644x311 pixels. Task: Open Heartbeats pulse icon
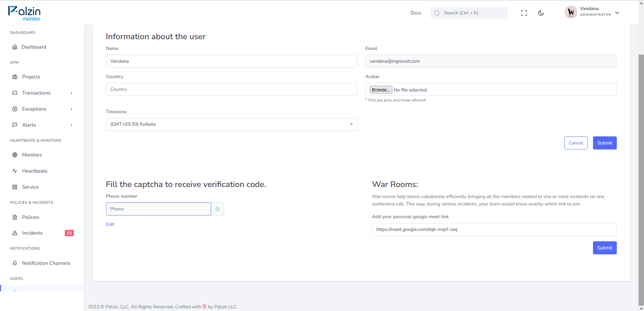15,171
